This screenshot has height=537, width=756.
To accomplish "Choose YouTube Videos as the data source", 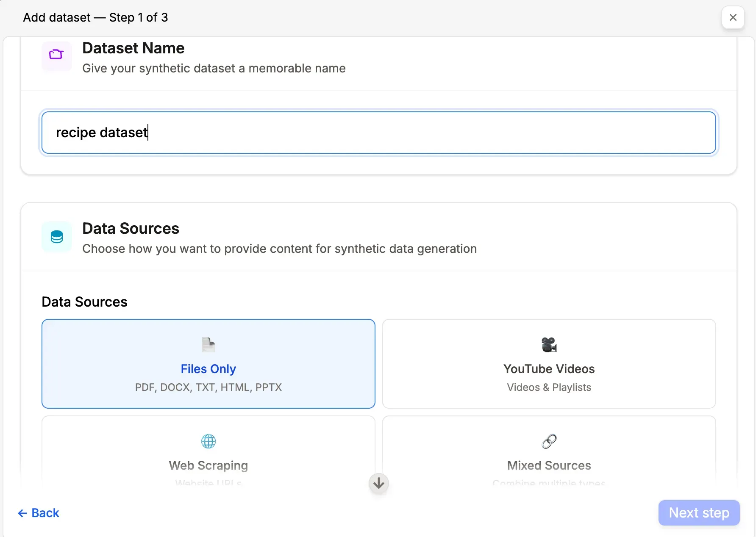I will coord(549,364).
